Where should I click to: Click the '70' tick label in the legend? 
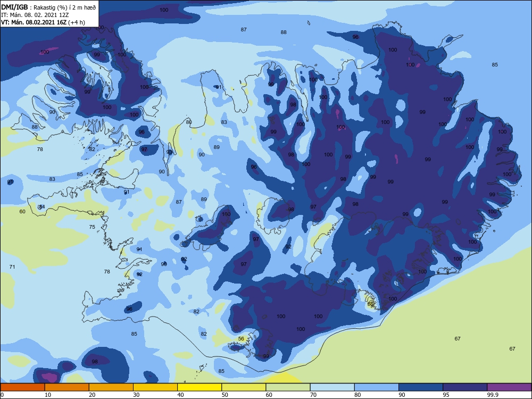[x=313, y=395]
